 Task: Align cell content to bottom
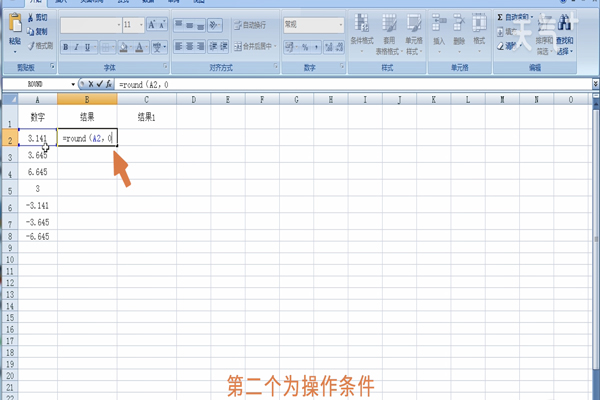click(x=200, y=25)
